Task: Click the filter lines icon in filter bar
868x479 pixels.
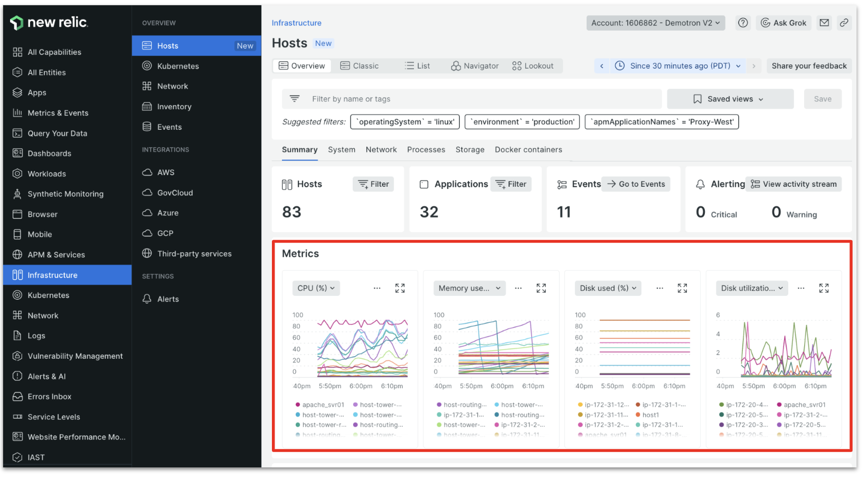Action: click(295, 99)
